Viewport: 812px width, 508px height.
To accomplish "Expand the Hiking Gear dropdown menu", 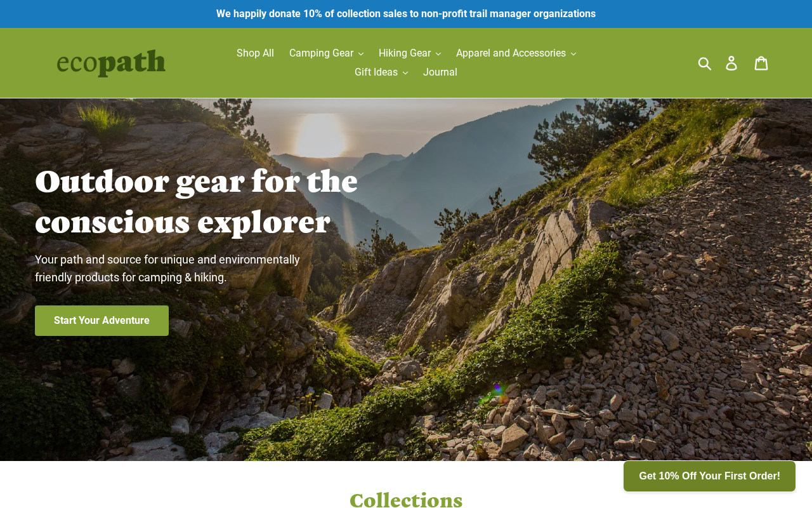I will coord(410,53).
